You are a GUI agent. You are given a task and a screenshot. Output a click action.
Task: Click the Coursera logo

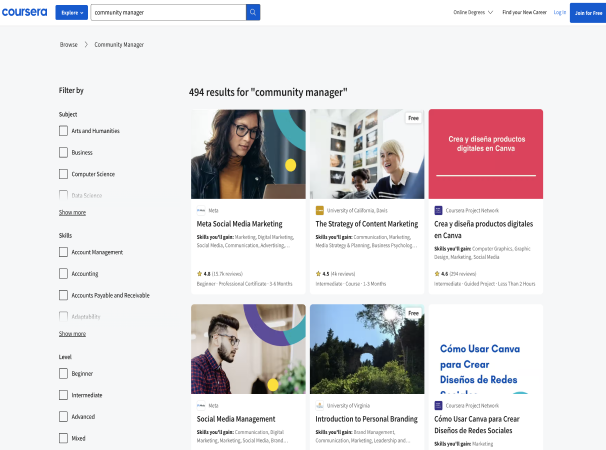click(x=24, y=12)
